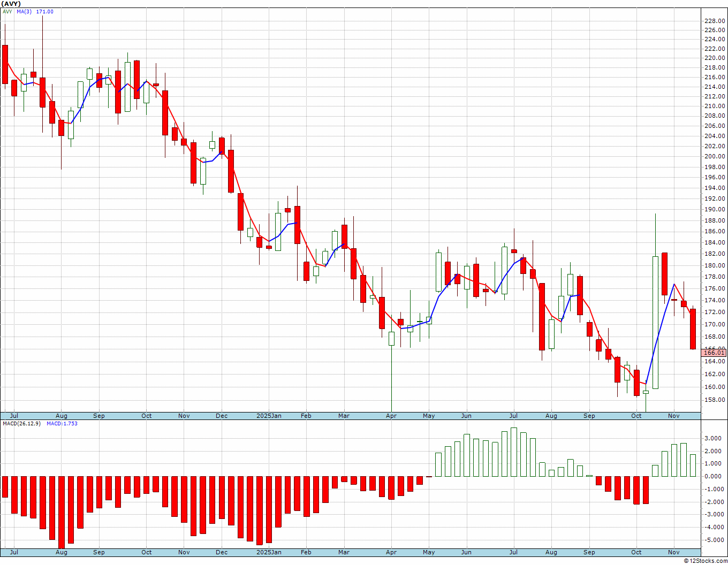
Task: Click the 170.00 price axis label
Action: (715, 324)
